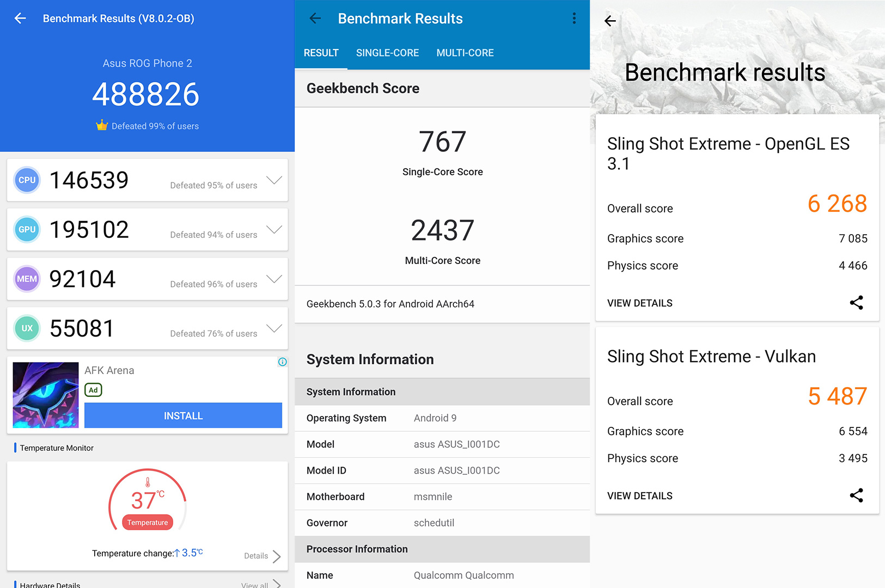The height and width of the screenshot is (588, 885).
Task: Expand the UX score 55081 row
Action: pos(274,328)
